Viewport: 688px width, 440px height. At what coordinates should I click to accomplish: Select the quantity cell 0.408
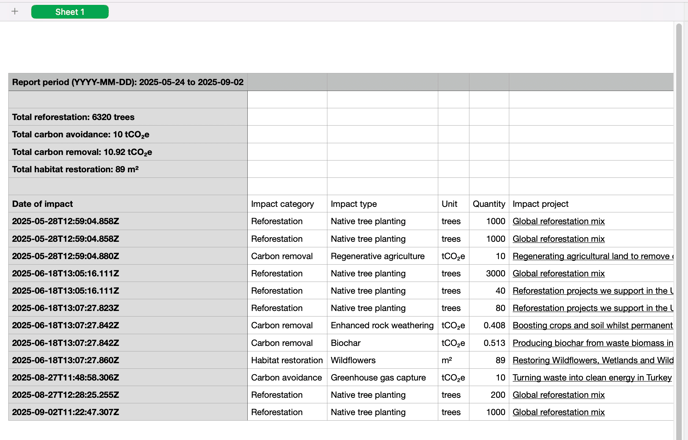click(x=489, y=326)
